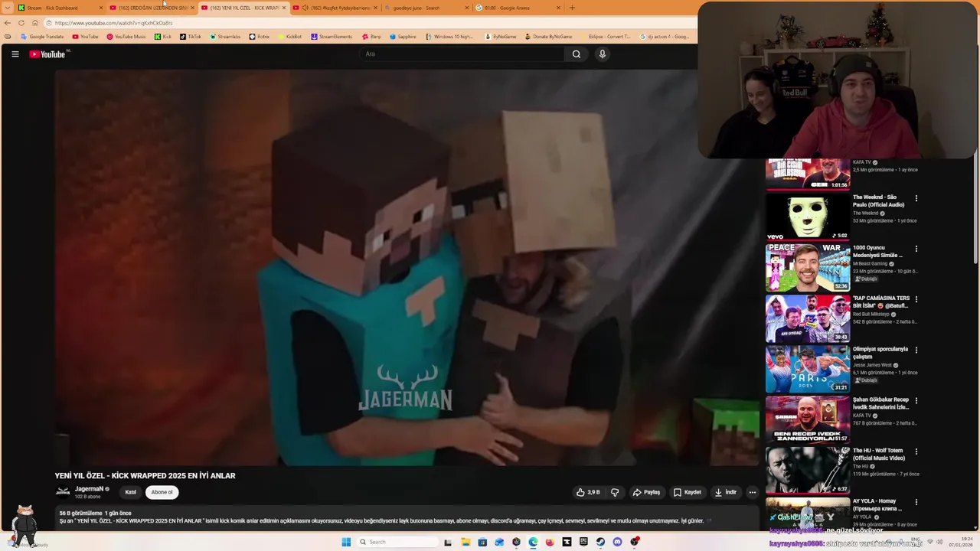Click the address bar URL
Viewport: 980px width, 551px height.
pyautogui.click(x=113, y=23)
